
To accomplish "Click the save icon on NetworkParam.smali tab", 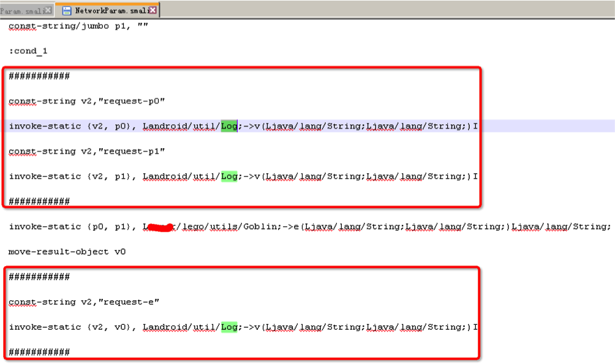I will coord(67,10).
